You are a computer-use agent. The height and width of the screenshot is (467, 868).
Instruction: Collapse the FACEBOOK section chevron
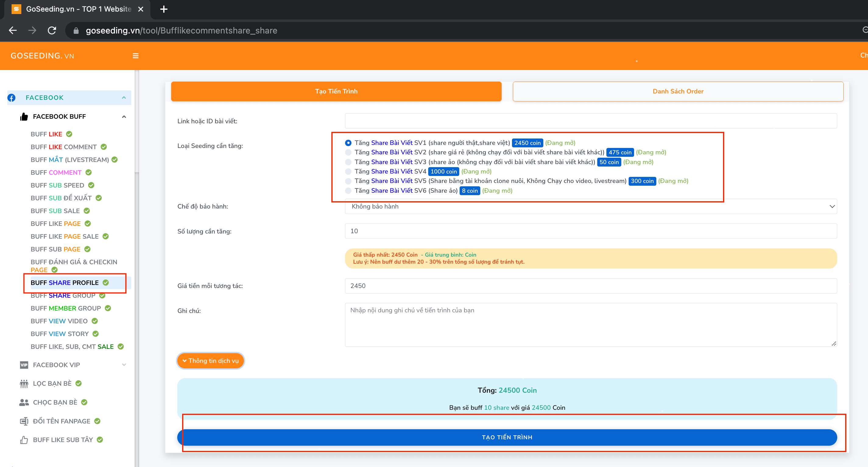[124, 98]
